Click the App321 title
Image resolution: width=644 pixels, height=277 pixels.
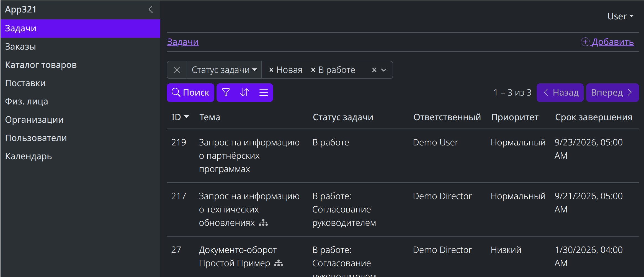point(21,9)
